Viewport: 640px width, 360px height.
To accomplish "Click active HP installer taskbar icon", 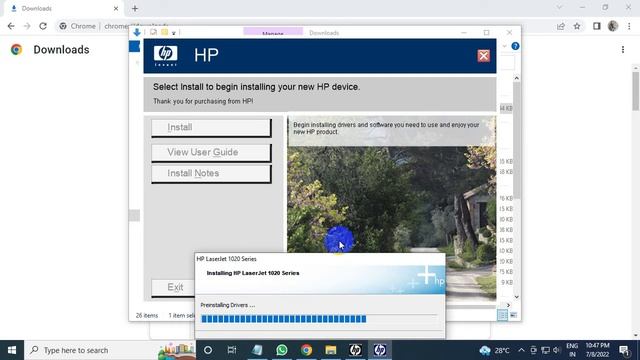I will click(x=380, y=350).
